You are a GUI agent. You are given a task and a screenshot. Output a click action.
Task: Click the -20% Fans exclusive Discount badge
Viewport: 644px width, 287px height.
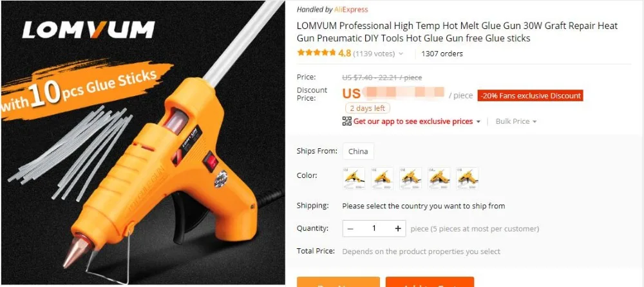pos(530,96)
